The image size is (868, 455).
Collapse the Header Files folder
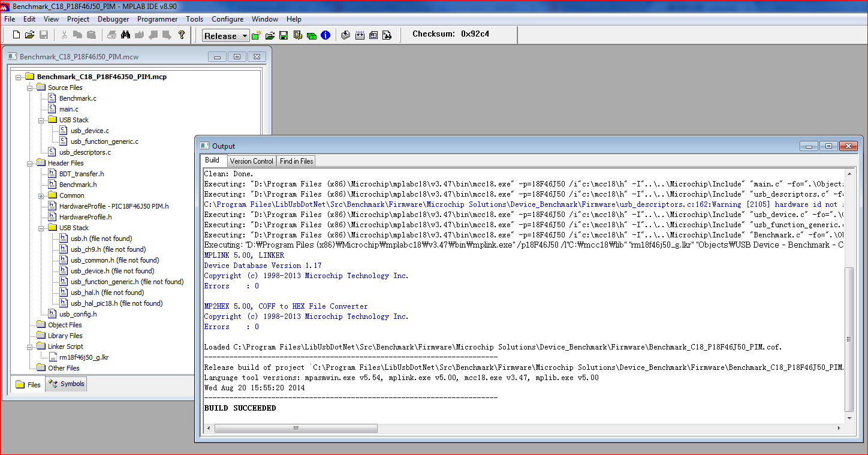point(29,163)
